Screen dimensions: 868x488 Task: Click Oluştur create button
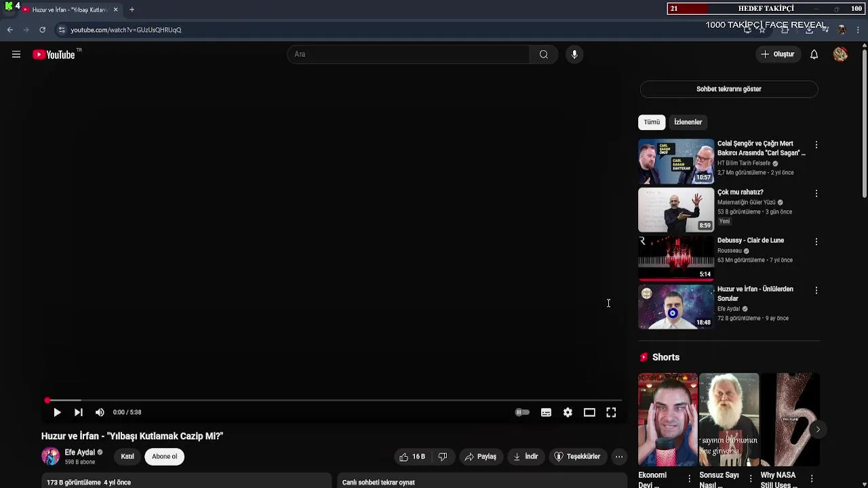[778, 54]
